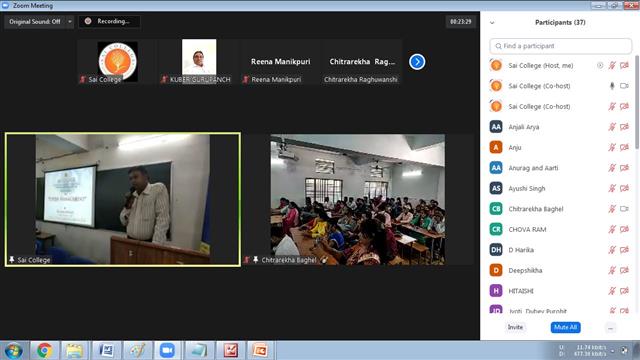Click Anjali Arya muted microphone icon
640x360 pixels.
(612, 127)
